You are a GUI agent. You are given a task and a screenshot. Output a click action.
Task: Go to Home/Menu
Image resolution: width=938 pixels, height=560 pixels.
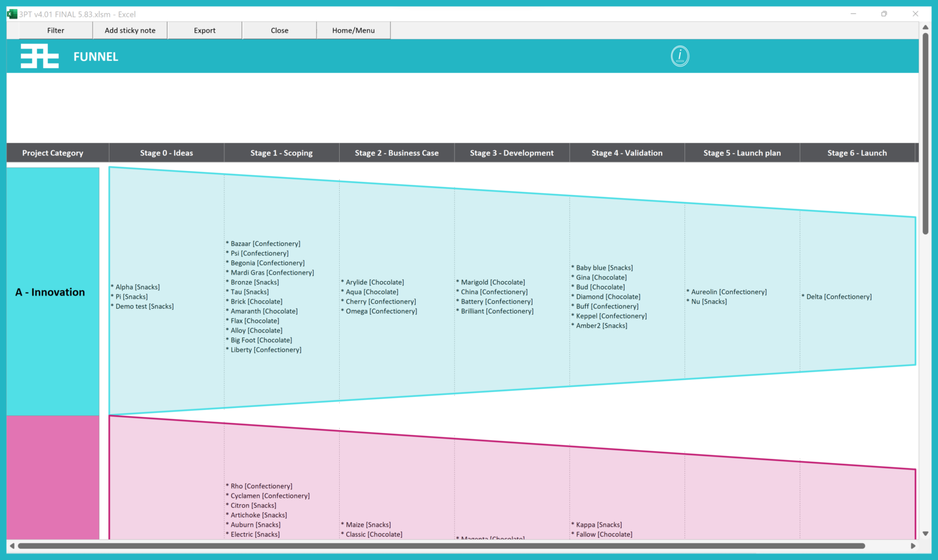(x=354, y=31)
